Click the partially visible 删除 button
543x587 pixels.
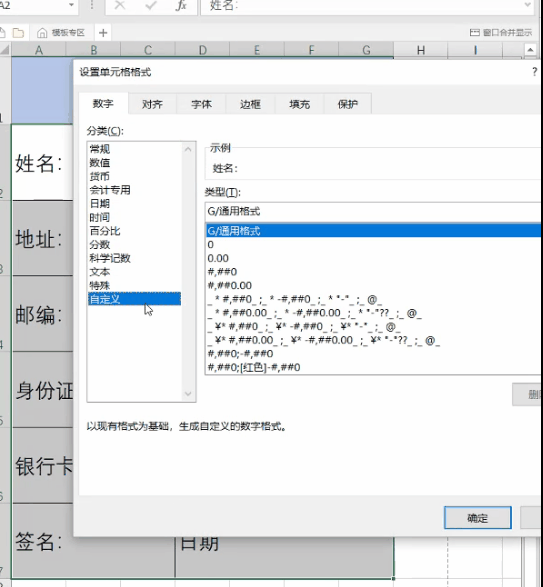[527, 394]
